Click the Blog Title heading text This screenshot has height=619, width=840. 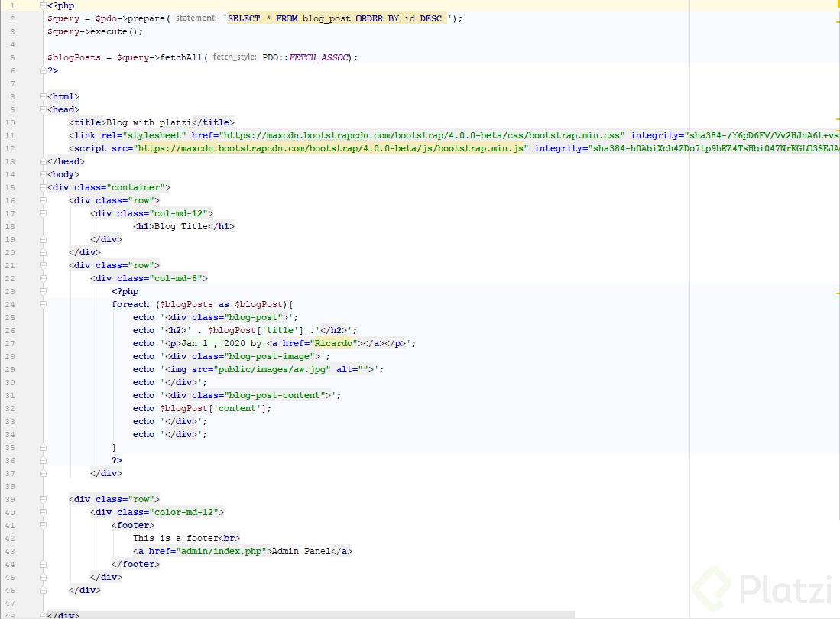point(180,226)
